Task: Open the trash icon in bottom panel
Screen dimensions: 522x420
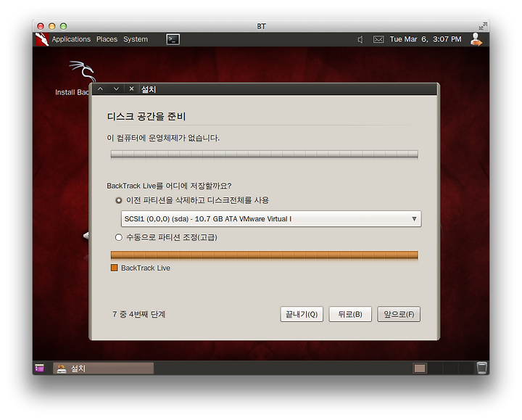Action: [481, 368]
